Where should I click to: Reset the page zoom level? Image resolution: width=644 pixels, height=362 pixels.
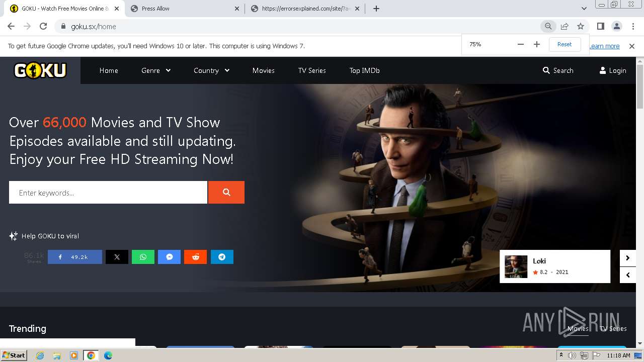point(565,44)
